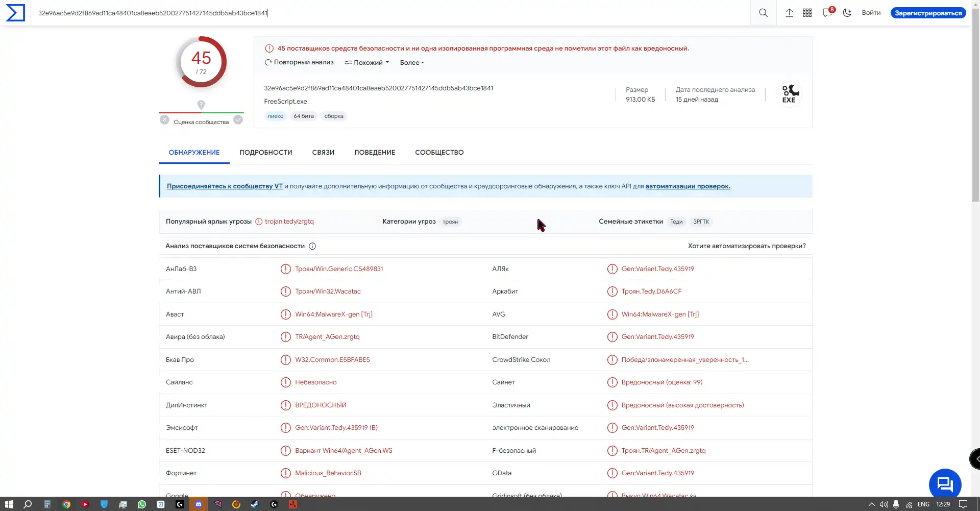Click ЗРГТК family label tag
980x511 pixels.
point(701,222)
